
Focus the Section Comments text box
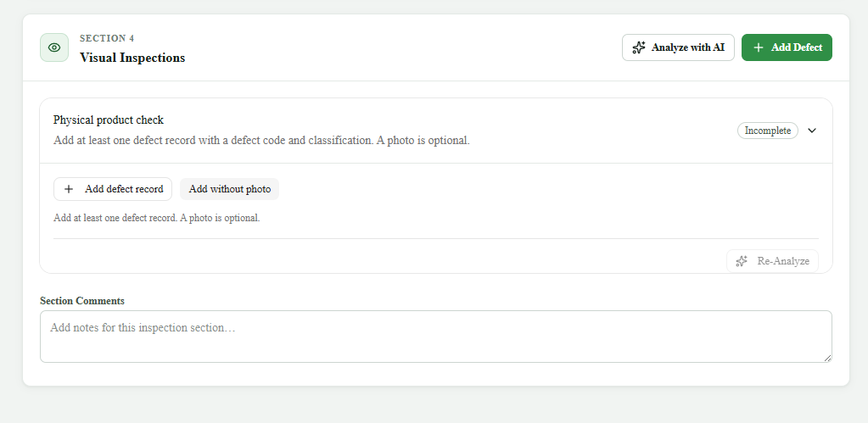pos(435,337)
